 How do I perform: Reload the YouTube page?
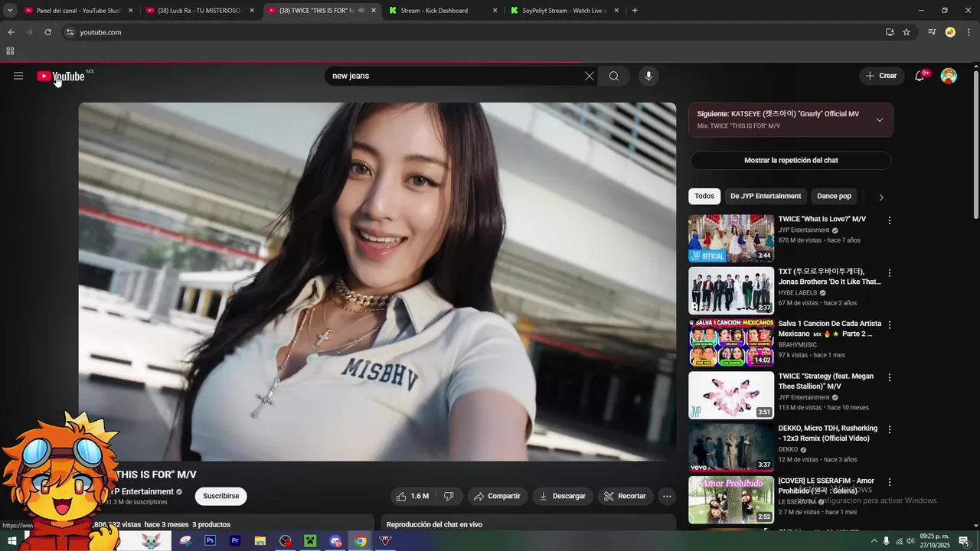[x=47, y=32]
